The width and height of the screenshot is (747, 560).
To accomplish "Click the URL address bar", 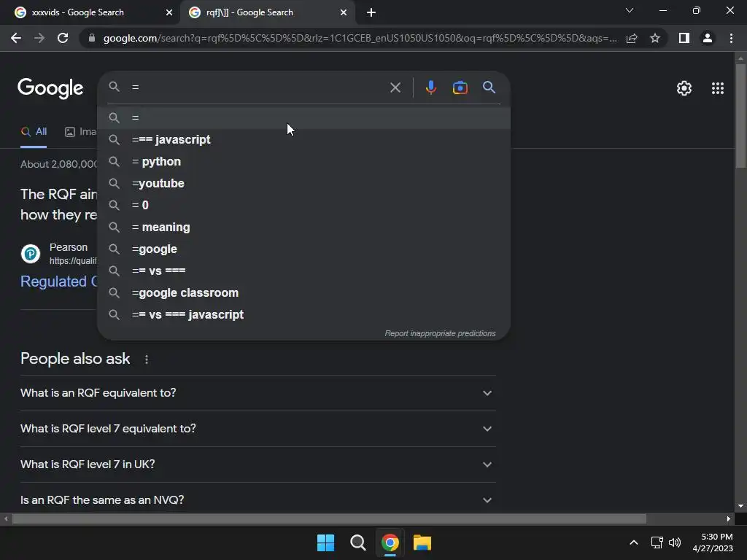I will coord(360,38).
